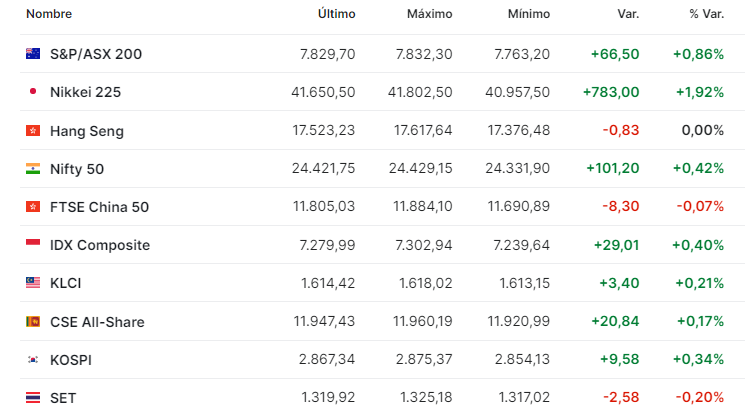Open the FTSE China 50 link

tap(99, 207)
